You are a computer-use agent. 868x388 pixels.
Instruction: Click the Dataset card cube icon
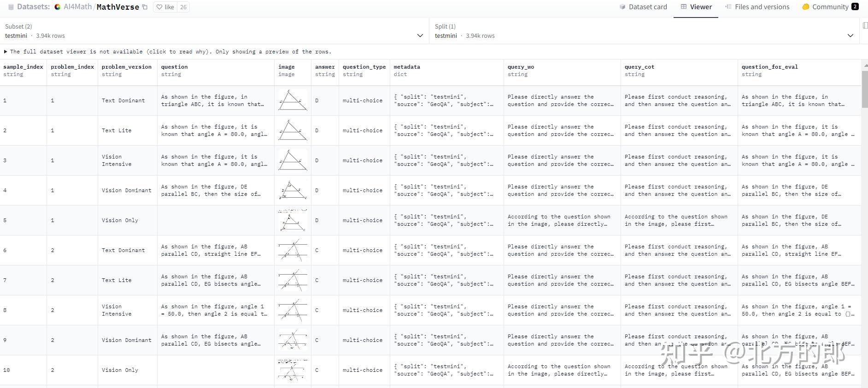coord(622,7)
